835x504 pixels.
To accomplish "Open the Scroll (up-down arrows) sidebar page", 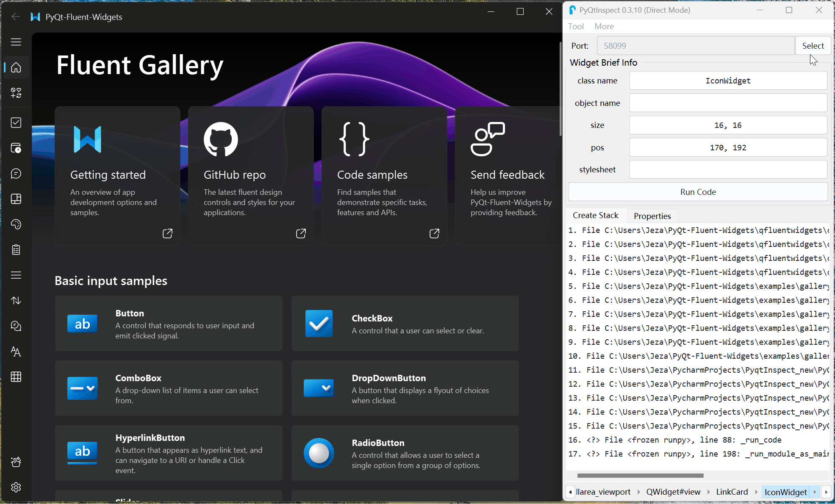I will [x=16, y=301].
